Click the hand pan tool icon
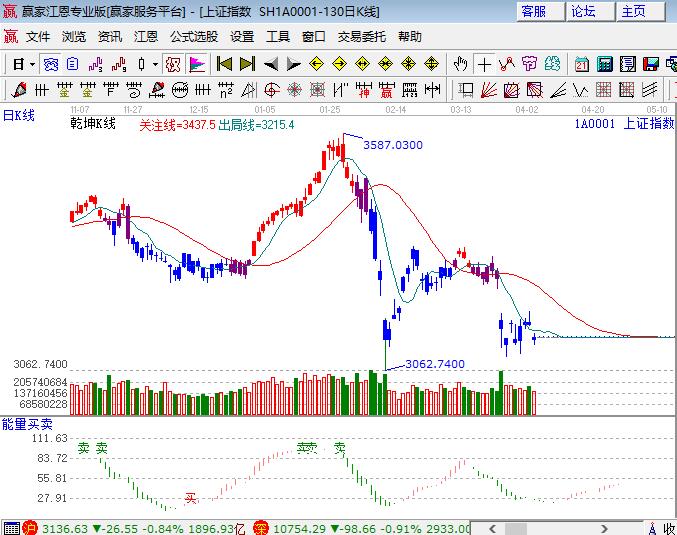Viewport: 677px width, 535px height. point(461,64)
